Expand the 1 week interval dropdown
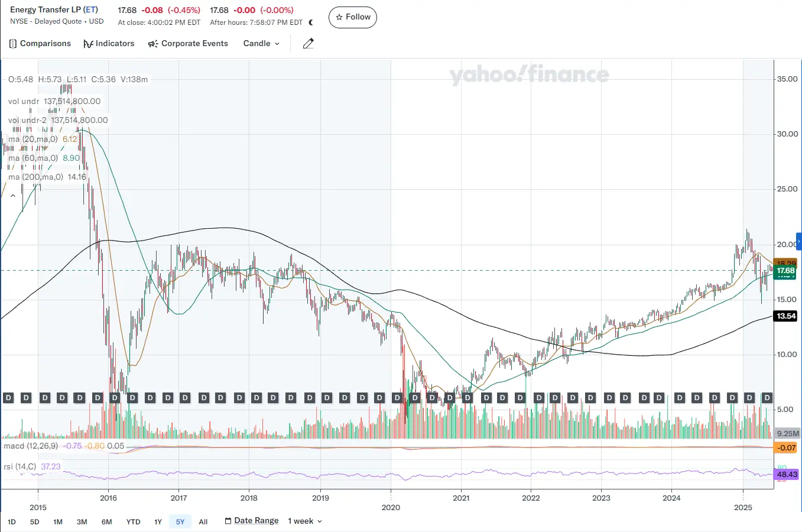The image size is (802, 532). (305, 521)
